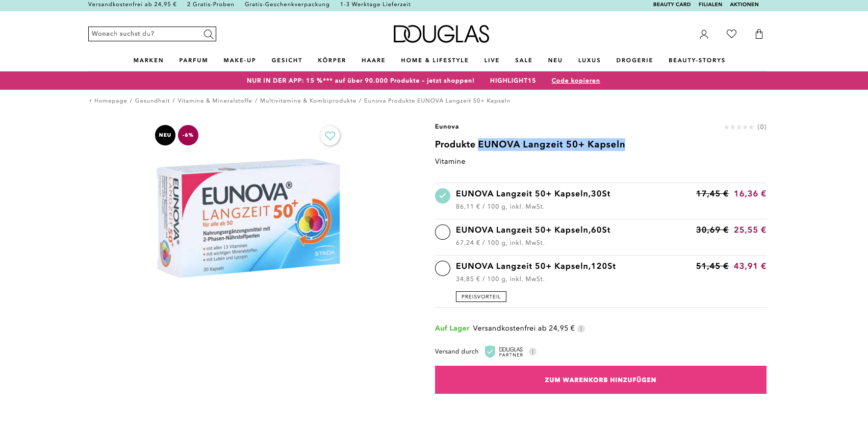868x428 pixels.
Task: Open the MARKEN menu
Action: (148, 60)
